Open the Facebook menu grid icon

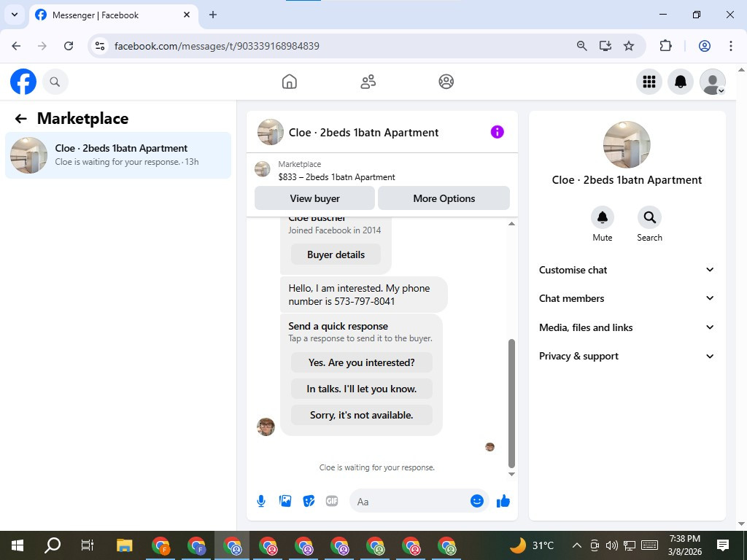click(649, 82)
